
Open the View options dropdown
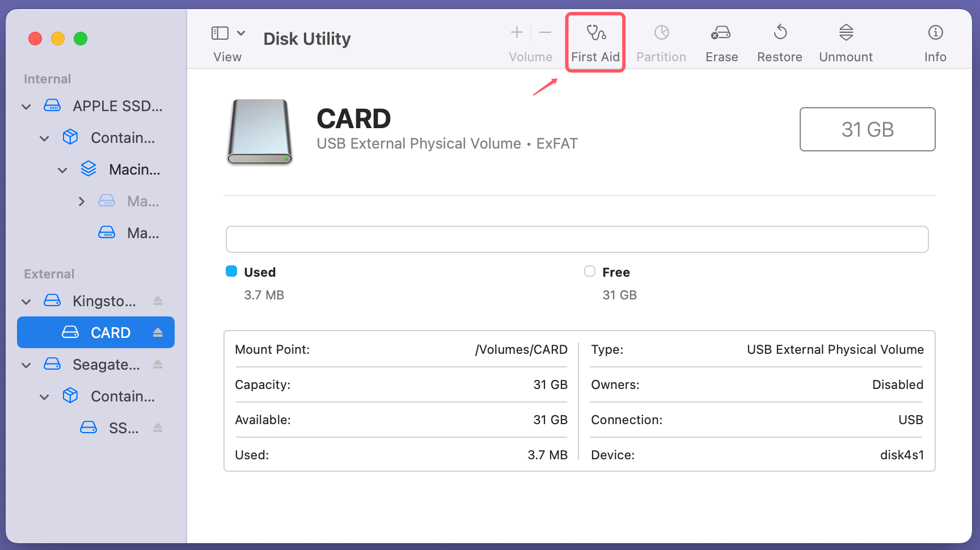(240, 32)
